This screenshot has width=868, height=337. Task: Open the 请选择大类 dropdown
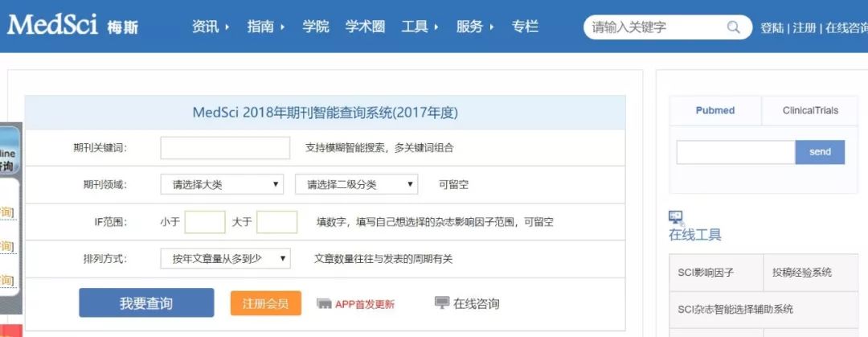[222, 184]
